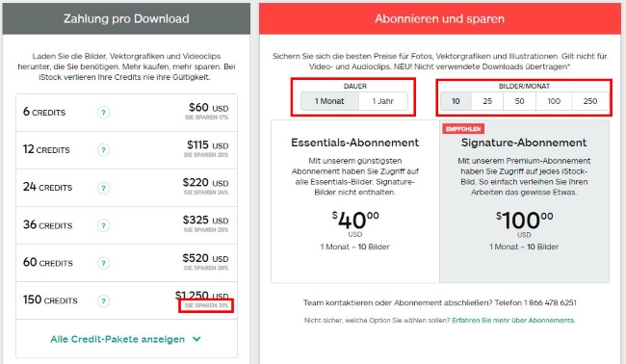Open help icon for 12 Credits
Image resolution: width=626 pixels, height=364 pixels.
(103, 150)
